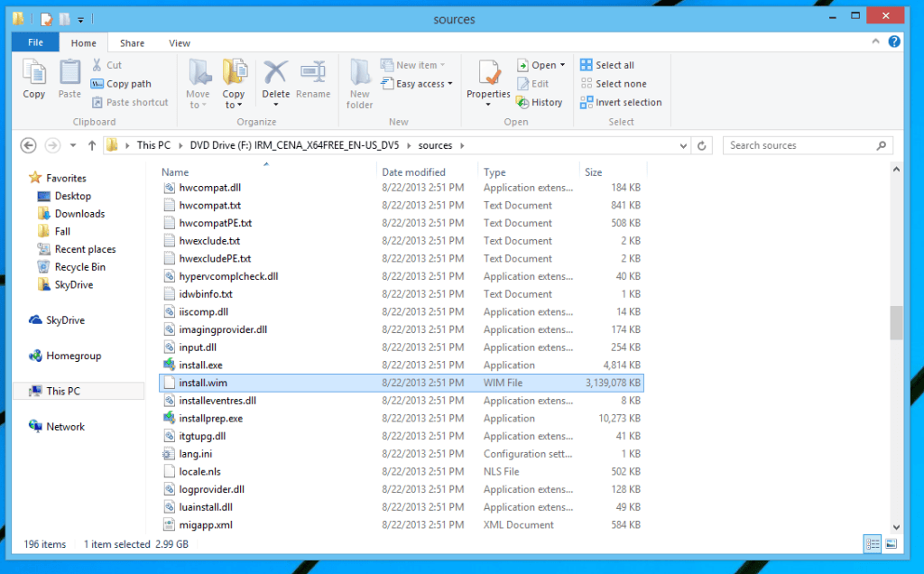
Task: Minimize the ribbon with the chevron
Action: pos(875,42)
